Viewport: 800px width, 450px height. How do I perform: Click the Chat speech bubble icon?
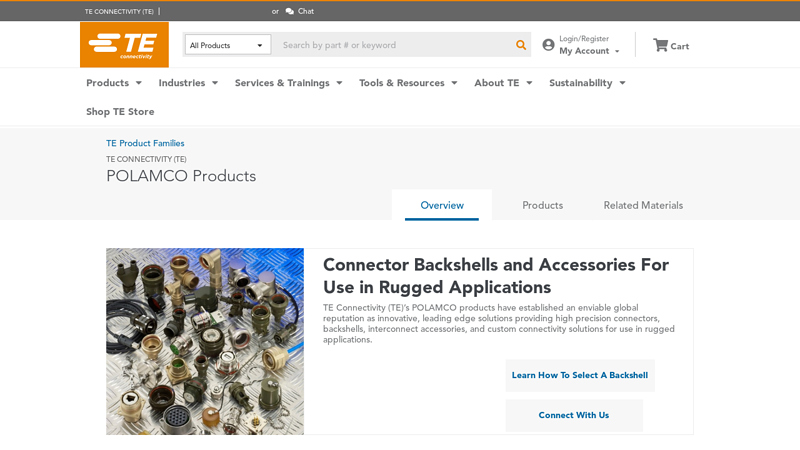290,12
